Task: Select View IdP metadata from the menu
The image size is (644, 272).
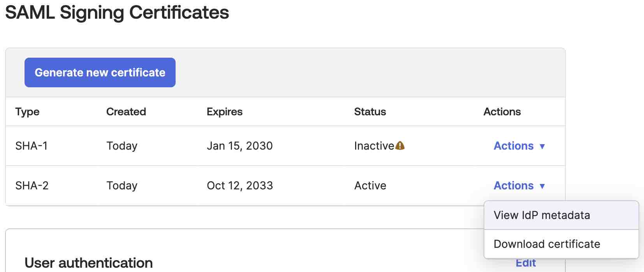Action: [542, 215]
